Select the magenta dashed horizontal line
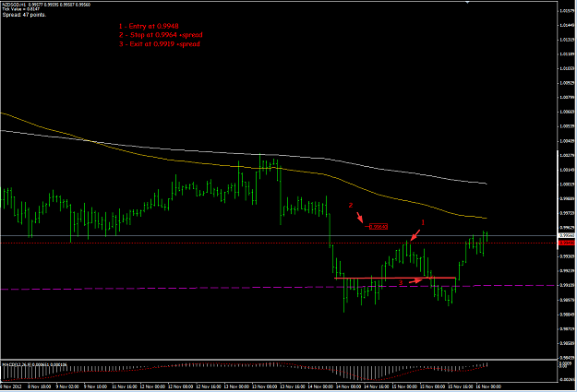577x392 pixels. point(279,287)
